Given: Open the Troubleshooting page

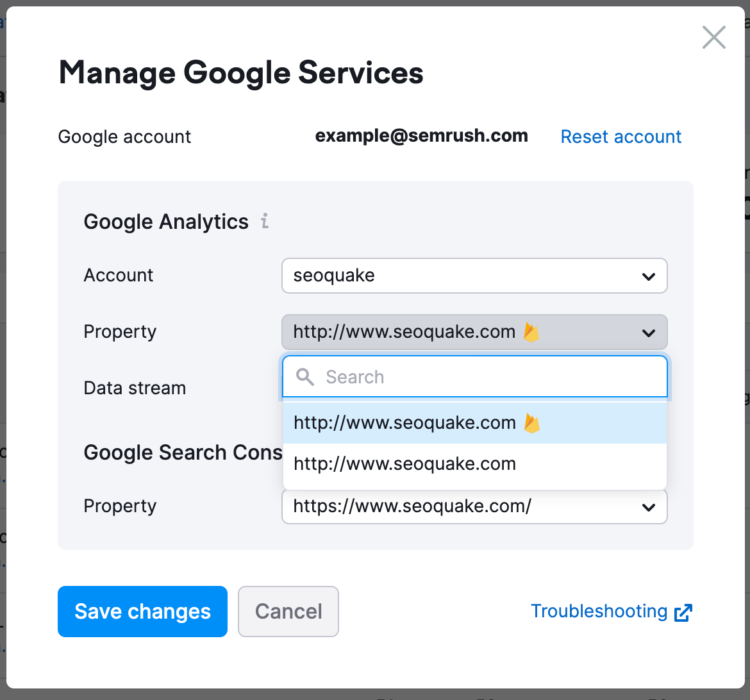Looking at the screenshot, I should (x=599, y=611).
